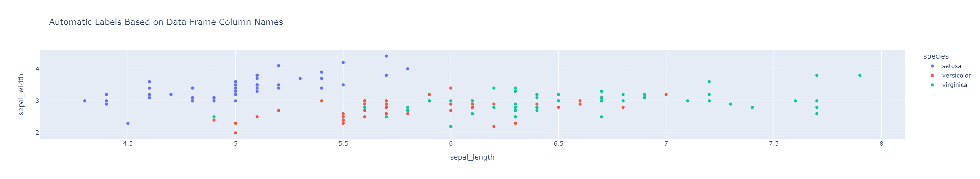The image size is (980, 179).
Task: Click the virginica point at sepal_length 7.4
Action: [752, 107]
